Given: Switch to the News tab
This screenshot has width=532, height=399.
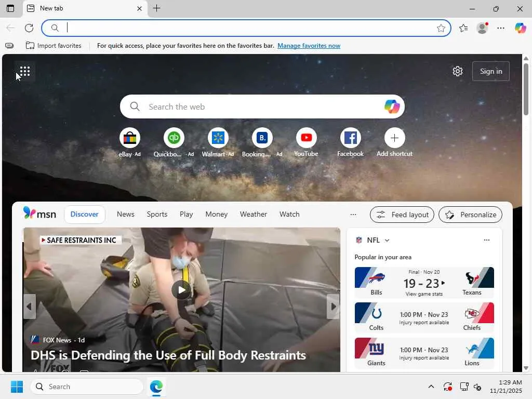Looking at the screenshot, I should coord(126,215).
